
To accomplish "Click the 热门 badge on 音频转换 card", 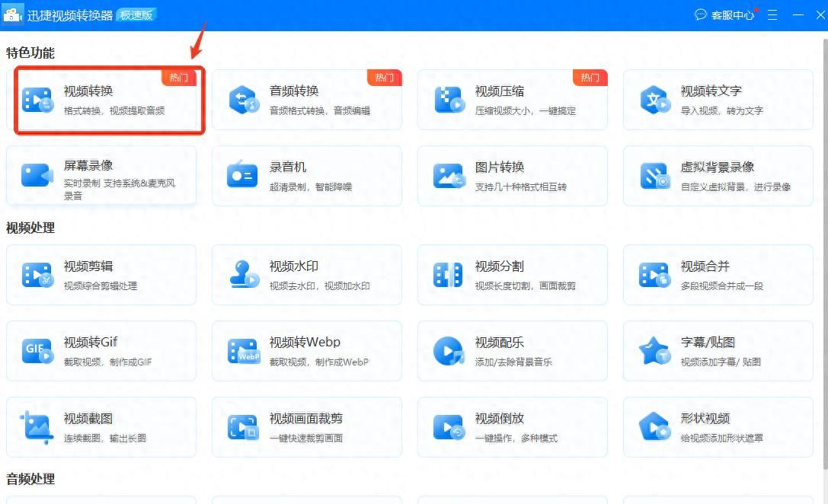I will [x=385, y=78].
